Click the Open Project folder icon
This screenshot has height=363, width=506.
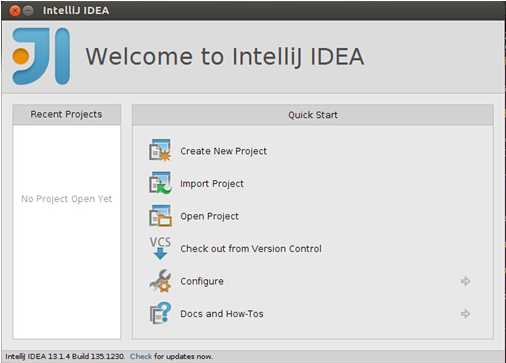(x=160, y=215)
